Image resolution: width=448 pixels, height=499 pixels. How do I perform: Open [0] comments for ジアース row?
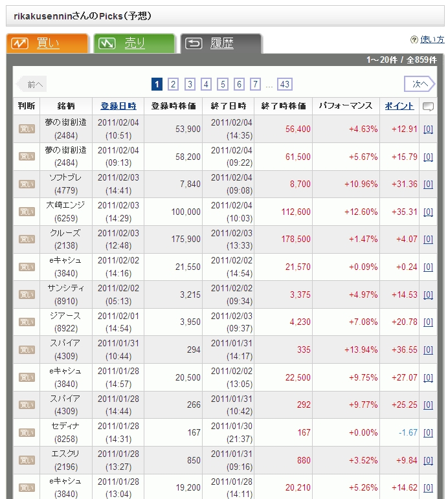428,322
